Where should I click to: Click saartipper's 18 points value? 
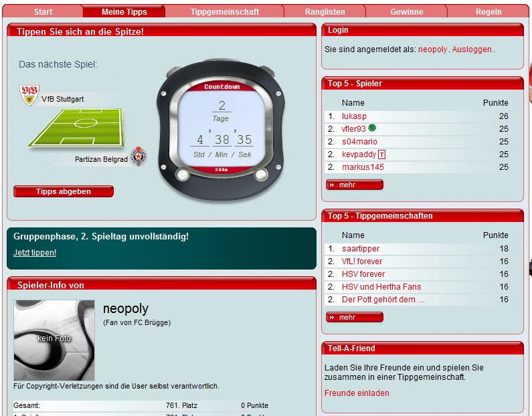coord(503,249)
